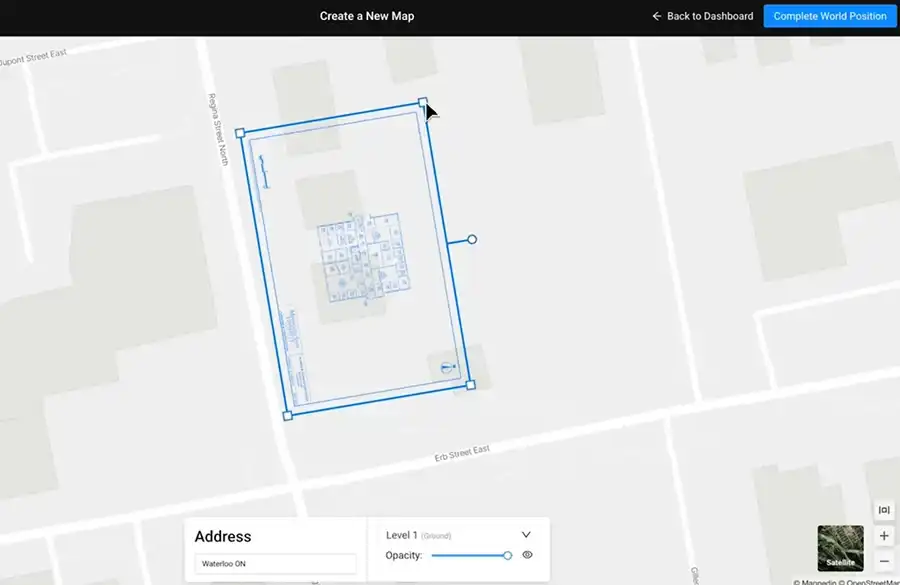Click the Complete World Position button

tap(829, 16)
